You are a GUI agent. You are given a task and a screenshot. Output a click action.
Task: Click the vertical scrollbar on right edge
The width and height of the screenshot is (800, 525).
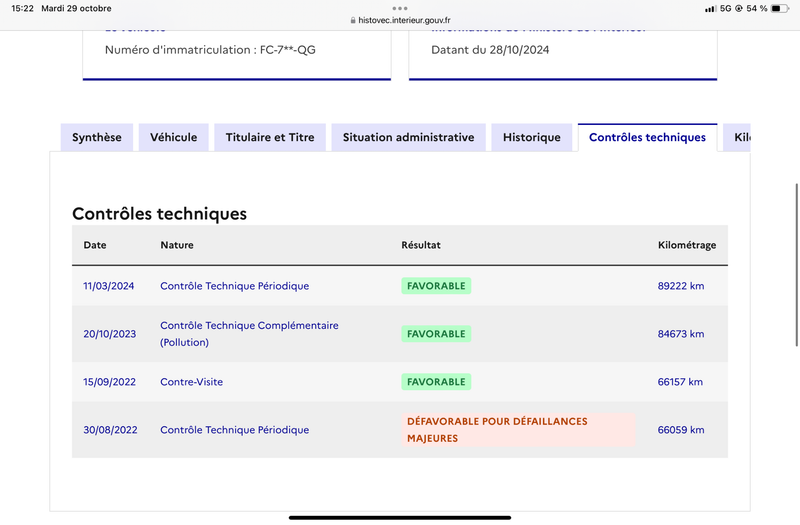pos(796,265)
